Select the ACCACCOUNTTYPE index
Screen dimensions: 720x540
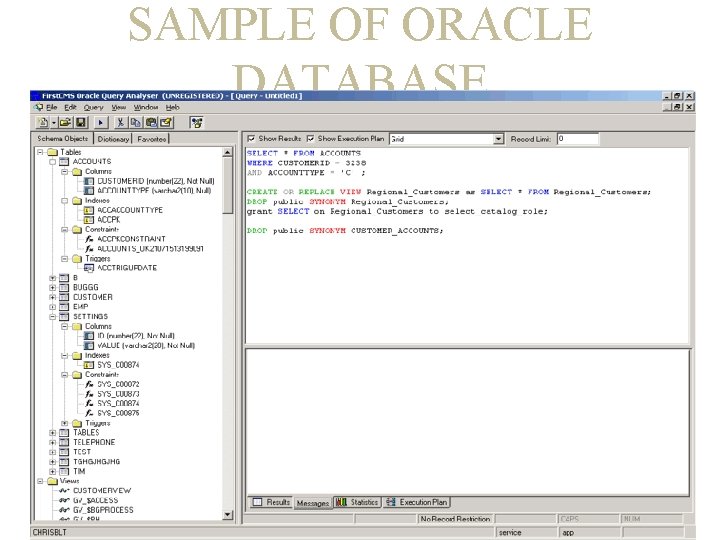tap(130, 210)
